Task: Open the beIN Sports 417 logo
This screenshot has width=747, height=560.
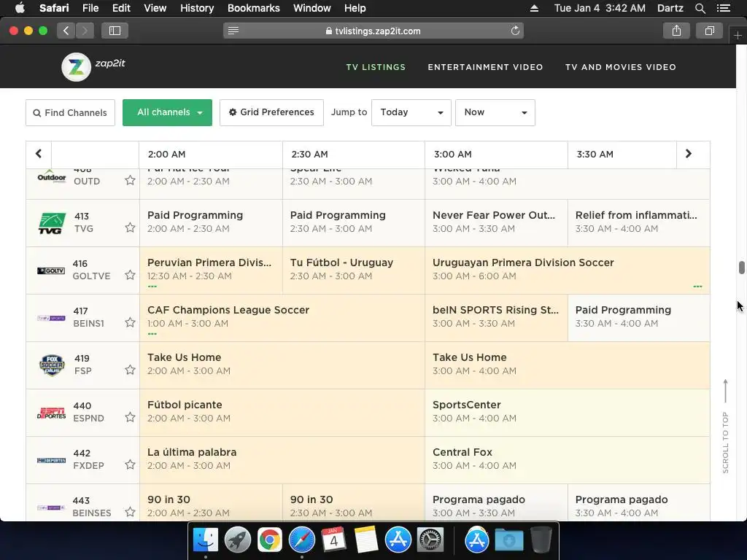Action: coord(51,318)
